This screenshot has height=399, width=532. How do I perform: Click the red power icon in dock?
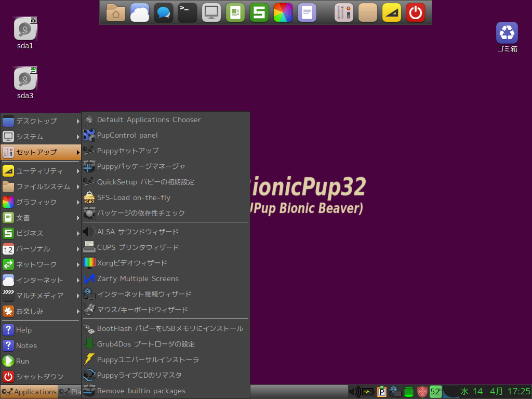[415, 12]
